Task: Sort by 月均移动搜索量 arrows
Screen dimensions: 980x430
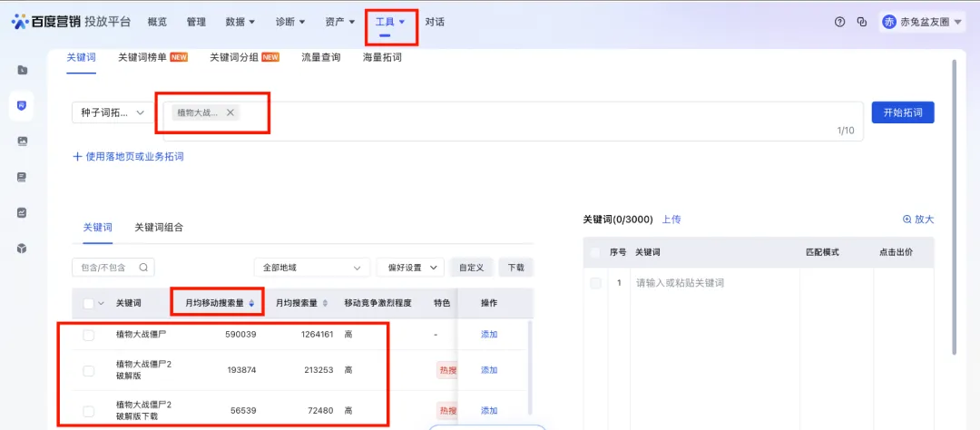Action: 251,303
